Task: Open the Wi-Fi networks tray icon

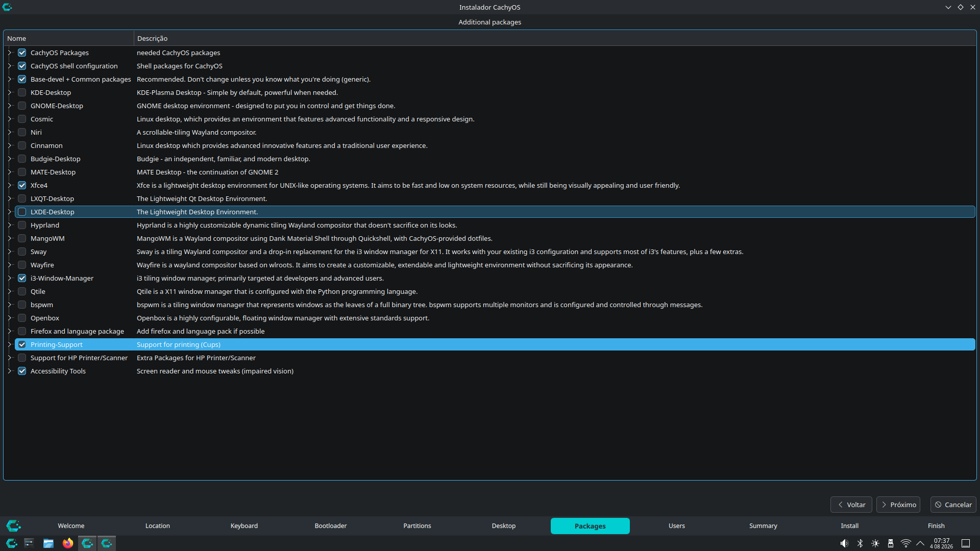Action: coord(906,543)
